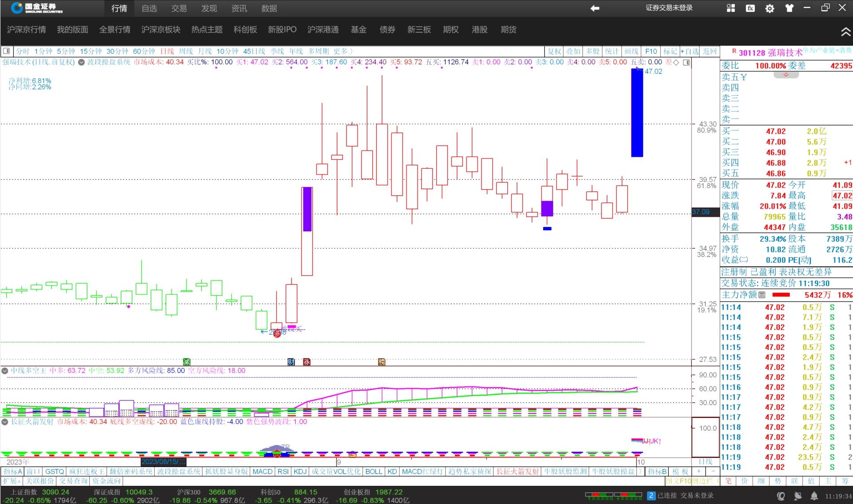
Task: Toggle the side panel icon at chart top-left
Action: 6,51
